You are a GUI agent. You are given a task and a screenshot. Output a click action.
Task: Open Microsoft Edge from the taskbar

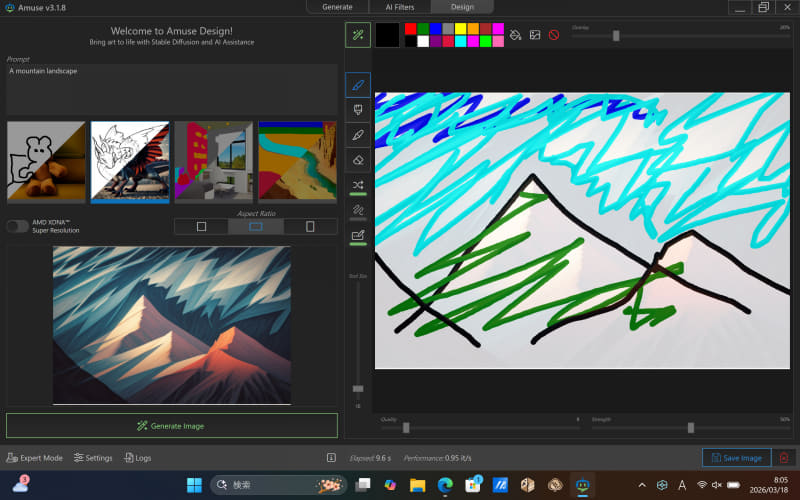pyautogui.click(x=445, y=485)
